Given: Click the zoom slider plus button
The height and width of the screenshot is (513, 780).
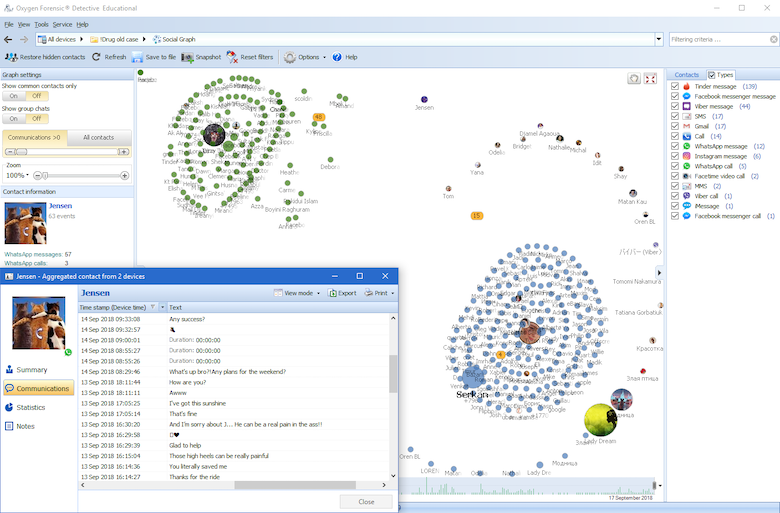Looking at the screenshot, I should 124,176.
